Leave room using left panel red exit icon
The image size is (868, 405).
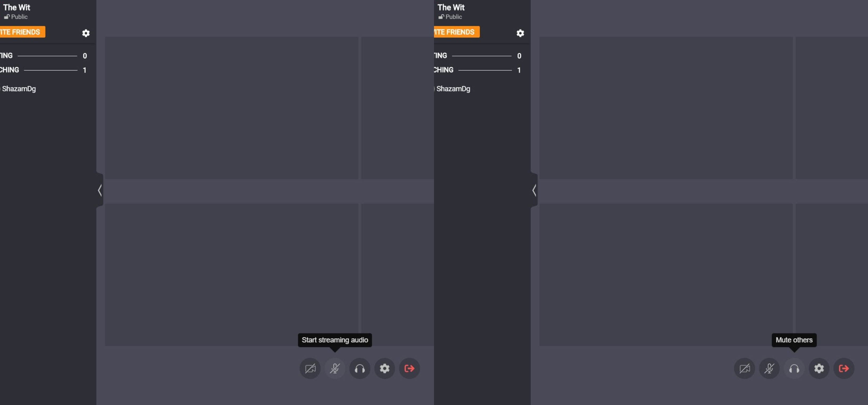coord(410,368)
